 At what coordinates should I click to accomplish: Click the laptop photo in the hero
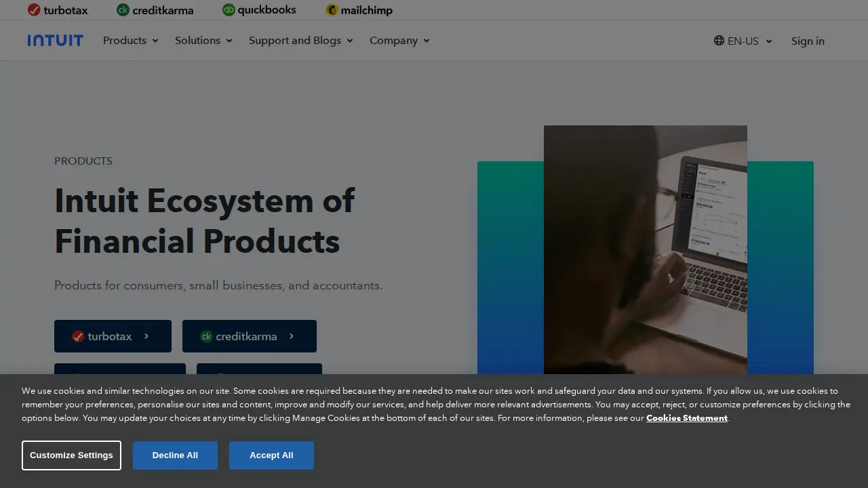646,249
